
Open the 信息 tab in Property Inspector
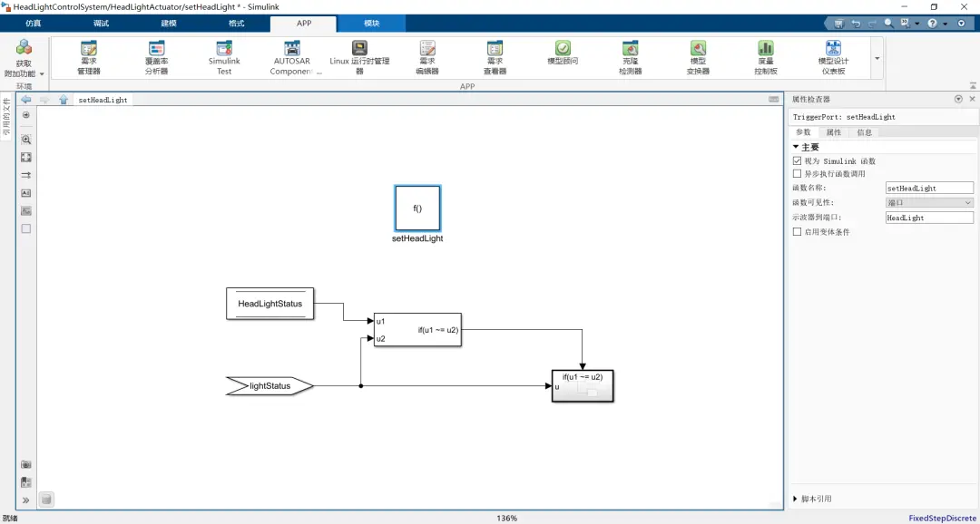865,132
